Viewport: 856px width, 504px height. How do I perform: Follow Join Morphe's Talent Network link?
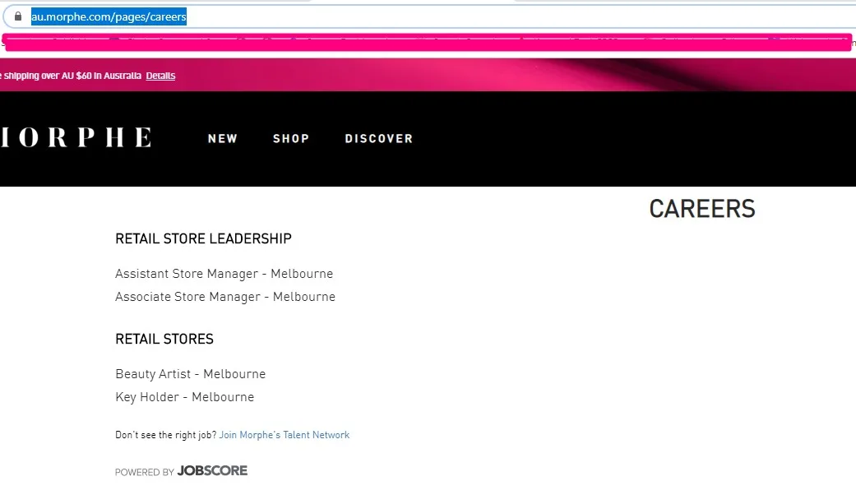click(284, 435)
